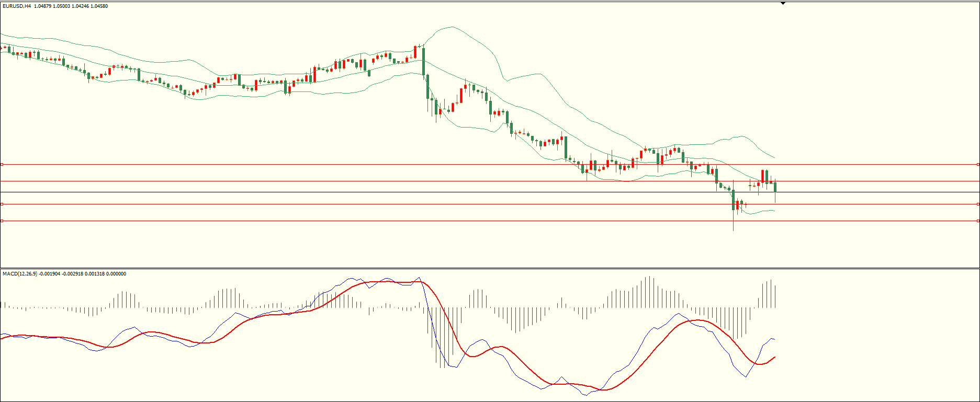Image resolution: width=980 pixels, height=402 pixels.
Task: Grab left handle of third red horizontal line
Action: point(2,204)
